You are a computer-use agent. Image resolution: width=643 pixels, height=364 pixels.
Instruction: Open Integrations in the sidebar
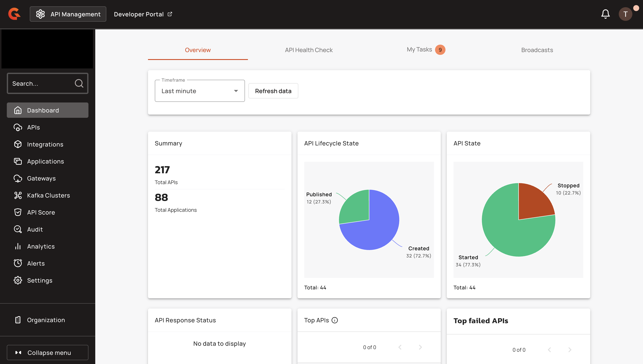point(45,144)
